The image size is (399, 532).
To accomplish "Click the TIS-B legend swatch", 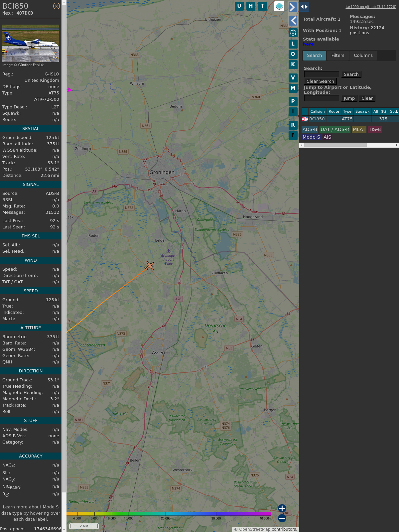I will [375, 130].
